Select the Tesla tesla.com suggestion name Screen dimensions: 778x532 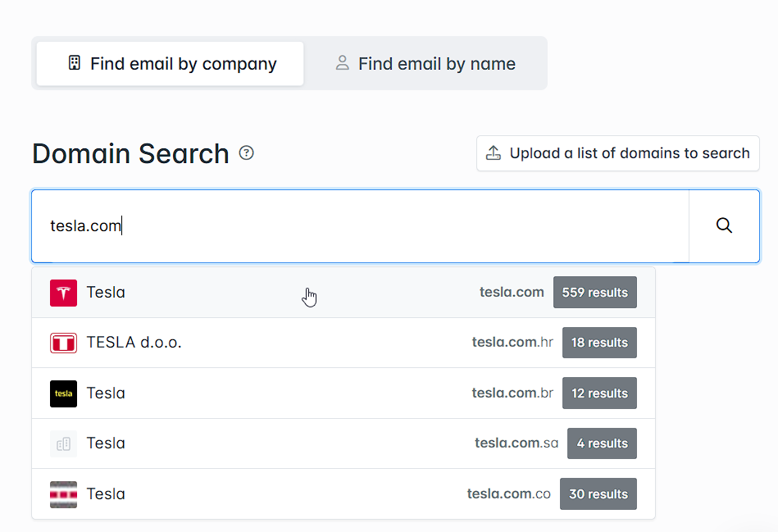click(106, 293)
